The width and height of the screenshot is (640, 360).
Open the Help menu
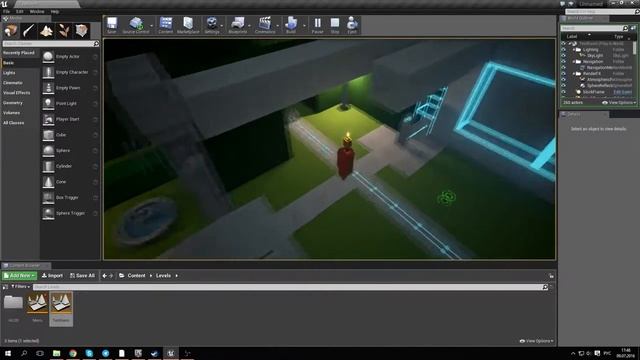click(x=55, y=12)
